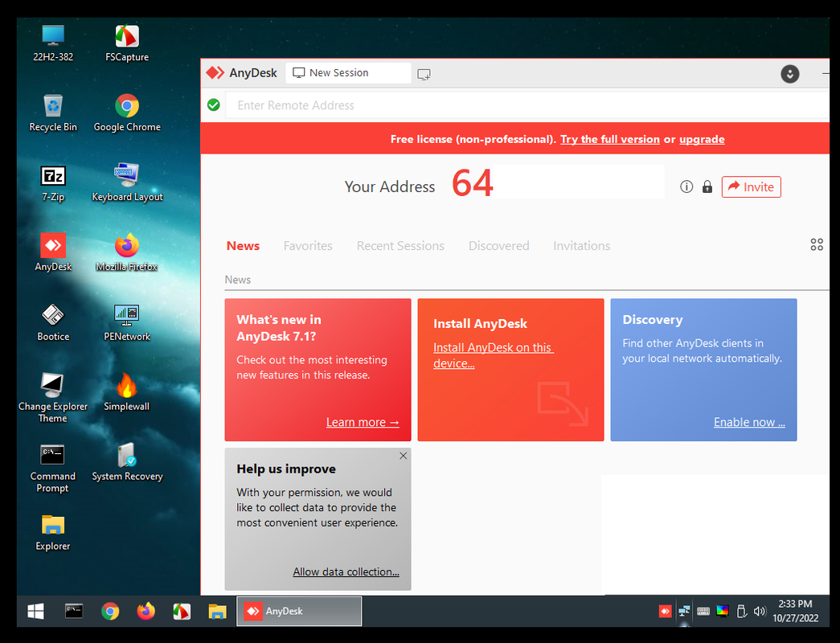This screenshot has width=840, height=643.
Task: Click the upgrade link in banner
Action: coord(702,139)
